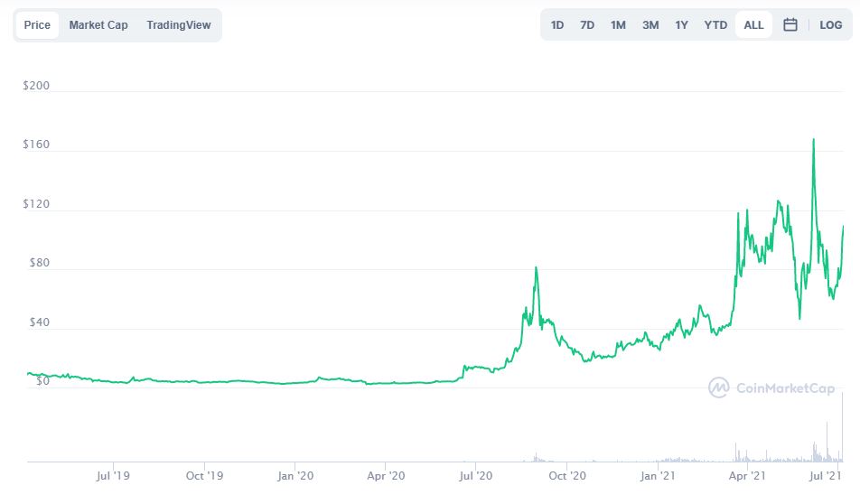The image size is (860, 504).
Task: Set chart range to 1Y
Action: pyautogui.click(x=681, y=25)
